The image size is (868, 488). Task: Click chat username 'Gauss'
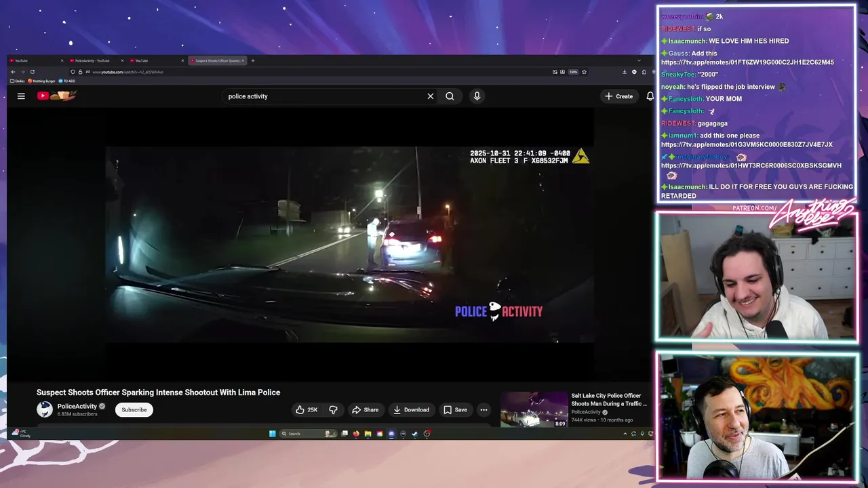pos(678,54)
